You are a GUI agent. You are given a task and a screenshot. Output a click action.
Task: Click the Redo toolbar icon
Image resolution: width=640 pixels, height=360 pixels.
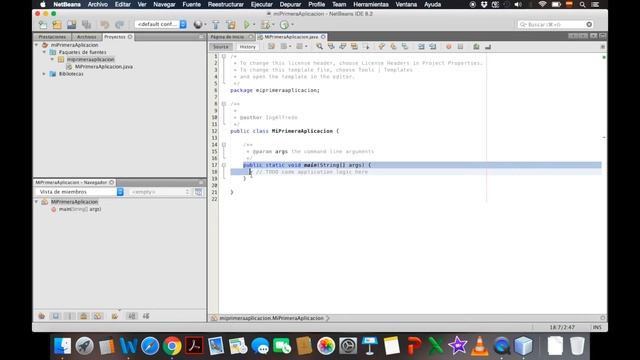click(x=119, y=24)
